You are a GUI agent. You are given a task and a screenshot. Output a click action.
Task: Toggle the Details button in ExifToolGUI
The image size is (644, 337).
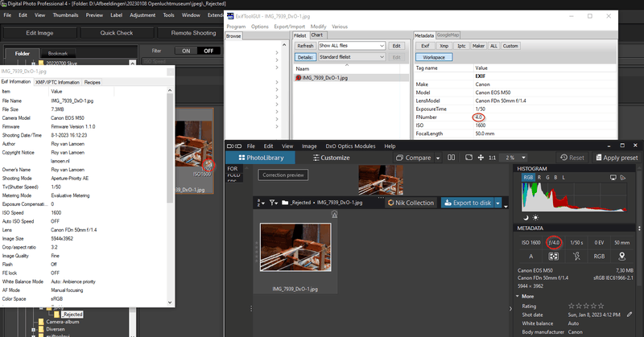coord(305,57)
